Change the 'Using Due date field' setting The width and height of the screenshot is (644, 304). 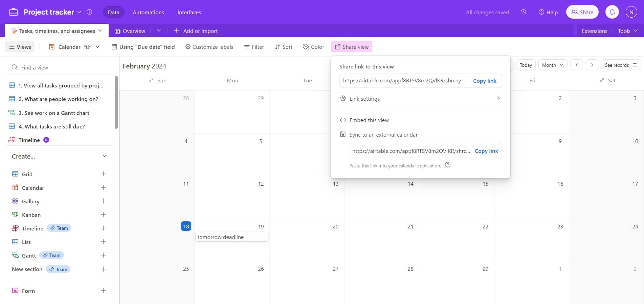[x=143, y=47]
